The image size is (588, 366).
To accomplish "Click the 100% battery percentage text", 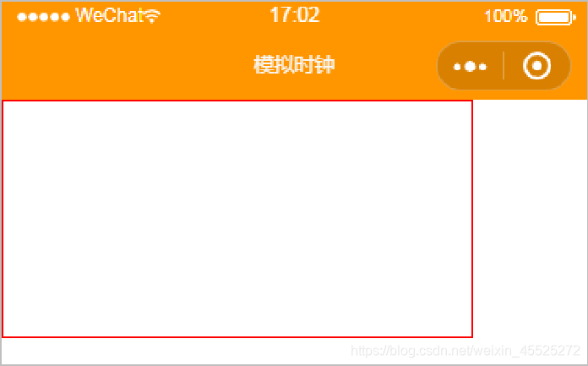I will click(506, 16).
